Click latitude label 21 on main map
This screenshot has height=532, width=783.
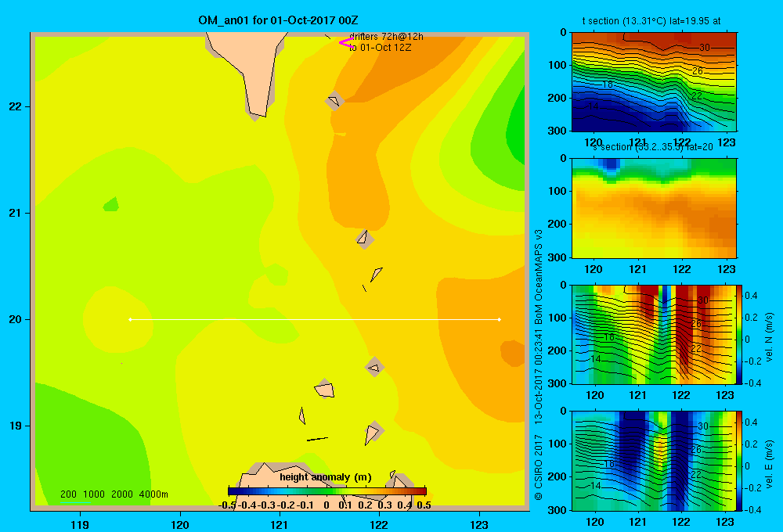16,213
